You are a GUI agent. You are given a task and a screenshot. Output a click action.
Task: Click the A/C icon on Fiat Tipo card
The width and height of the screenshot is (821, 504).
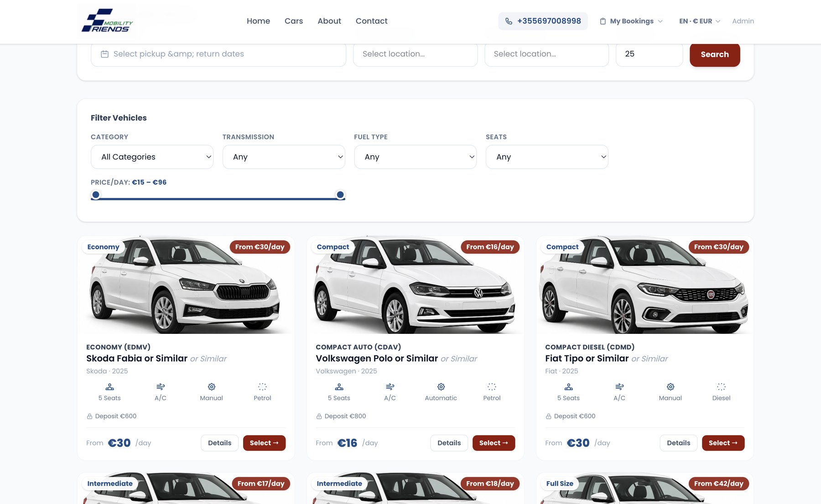pos(619,387)
